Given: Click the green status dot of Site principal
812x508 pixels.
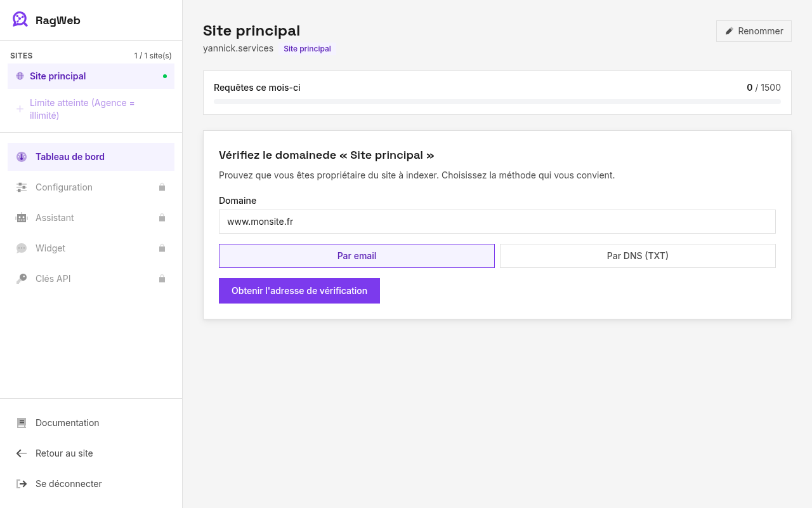Looking at the screenshot, I should click(x=165, y=76).
